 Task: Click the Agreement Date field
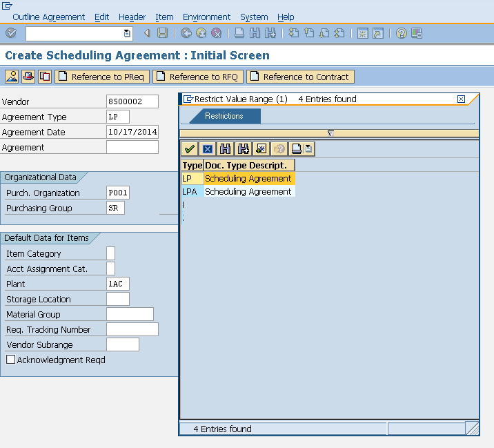132,132
